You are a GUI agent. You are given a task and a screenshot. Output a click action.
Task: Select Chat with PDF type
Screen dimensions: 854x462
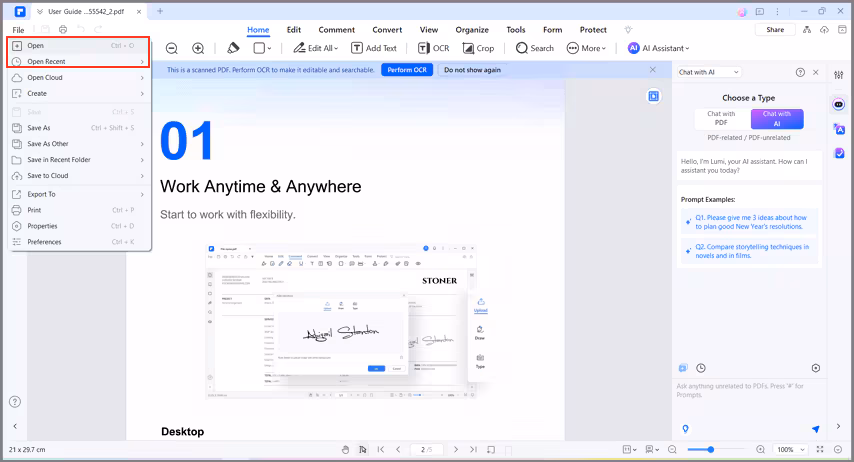[x=721, y=119]
